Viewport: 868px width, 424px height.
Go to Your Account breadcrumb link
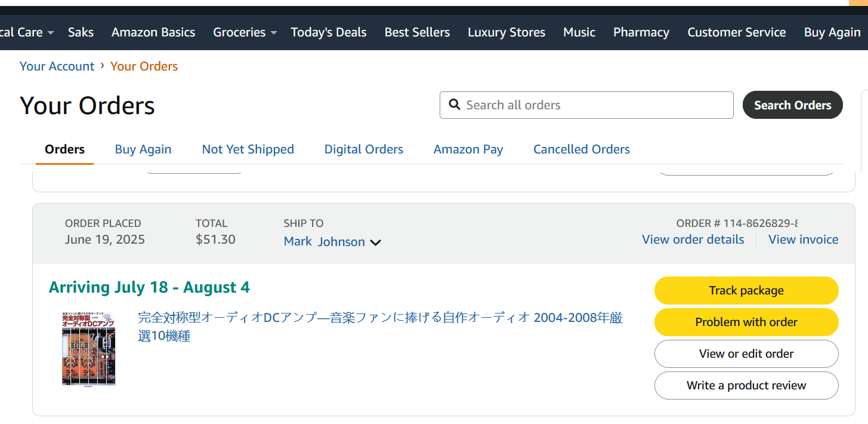[x=57, y=66]
